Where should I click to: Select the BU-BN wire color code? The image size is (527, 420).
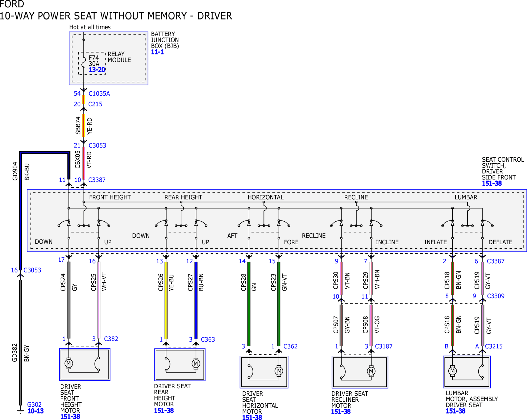coord(201,282)
